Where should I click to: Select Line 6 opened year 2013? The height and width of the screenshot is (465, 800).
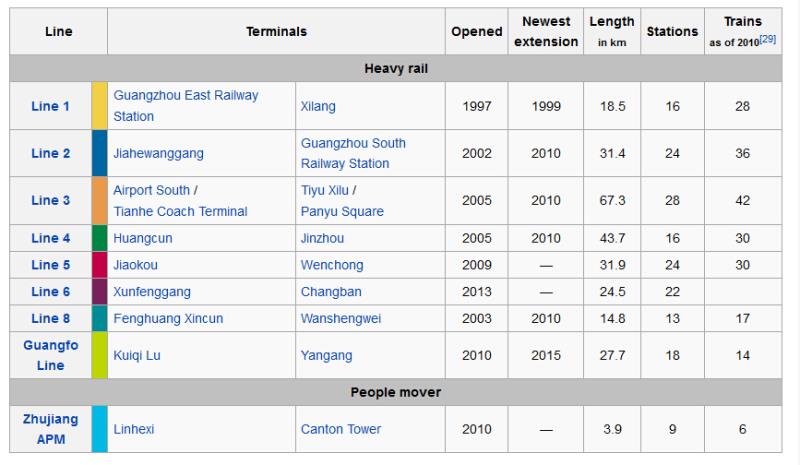coord(477,291)
